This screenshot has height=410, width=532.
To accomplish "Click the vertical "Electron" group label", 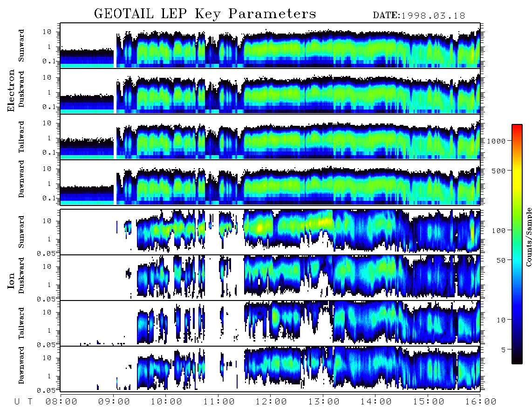I will tap(11, 90).
